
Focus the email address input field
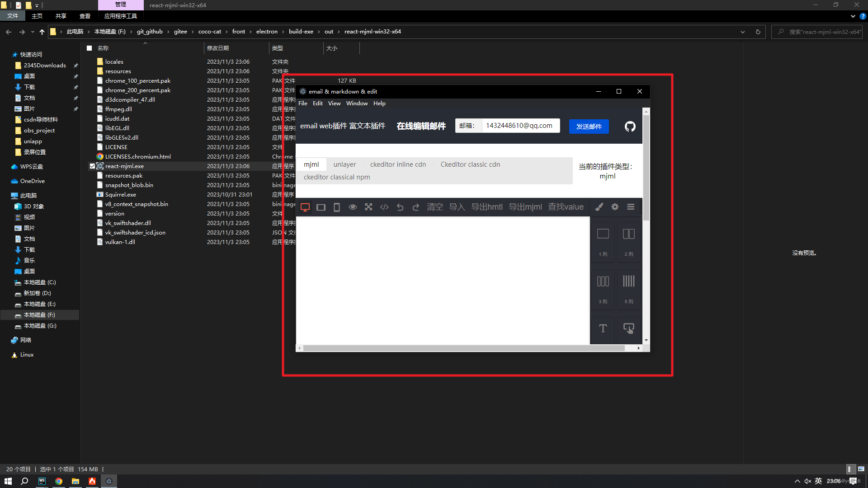tap(521, 126)
